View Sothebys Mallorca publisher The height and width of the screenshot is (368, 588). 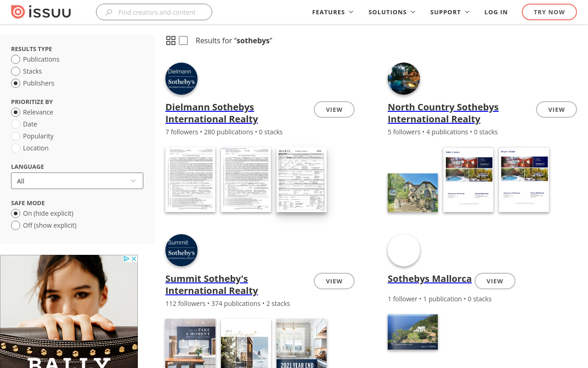tap(495, 281)
